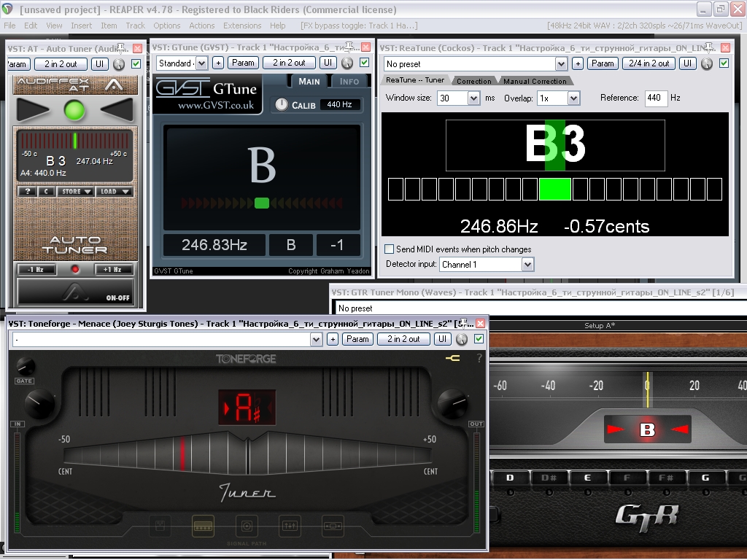Adjust the GTune CALIB knob
Viewport: 747px width, 560px height.
pos(282,104)
